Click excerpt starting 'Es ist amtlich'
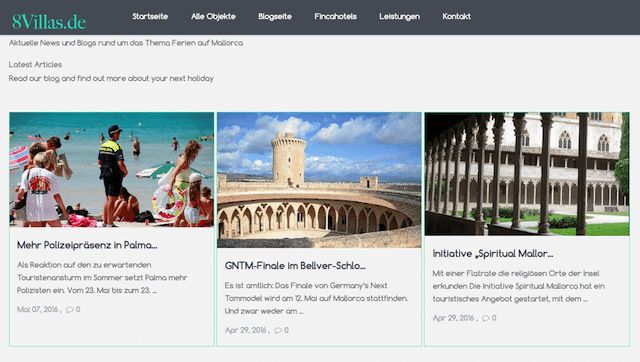The image size is (640, 362). tap(316, 298)
